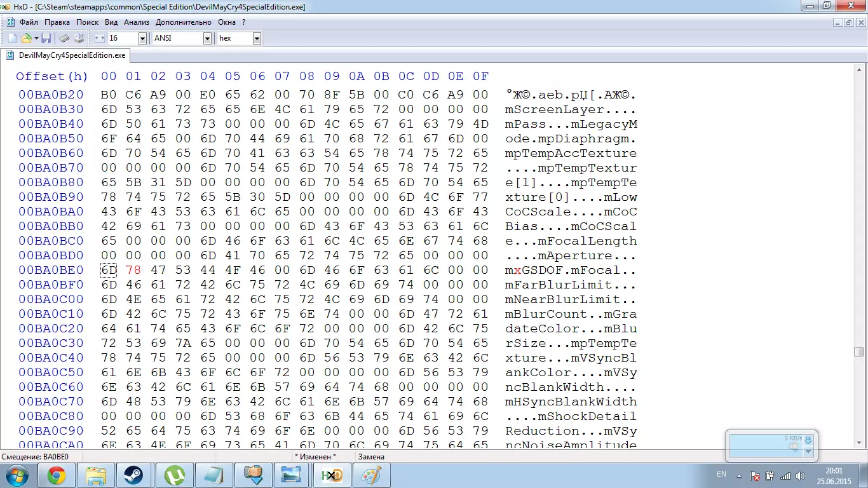
Task: Open the Поиск menu
Action: pyautogui.click(x=87, y=22)
